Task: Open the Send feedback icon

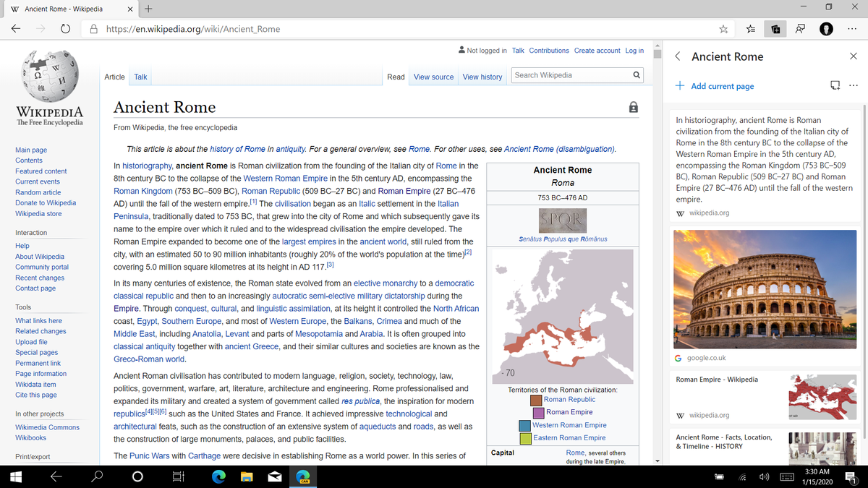Action: (x=800, y=28)
